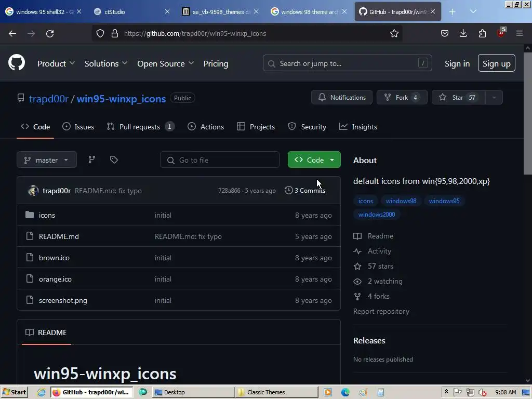
Task: Click the uBlock extension icon
Action: click(501, 33)
